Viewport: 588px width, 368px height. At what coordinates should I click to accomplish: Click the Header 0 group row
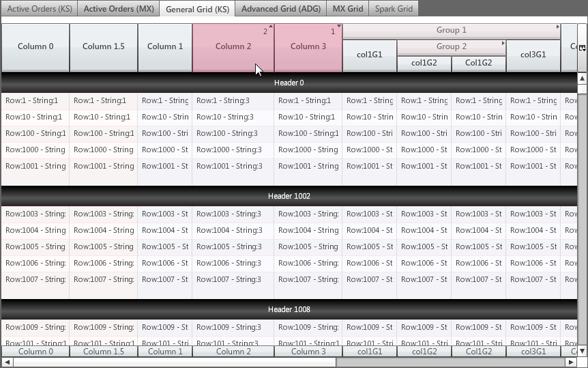(289, 83)
